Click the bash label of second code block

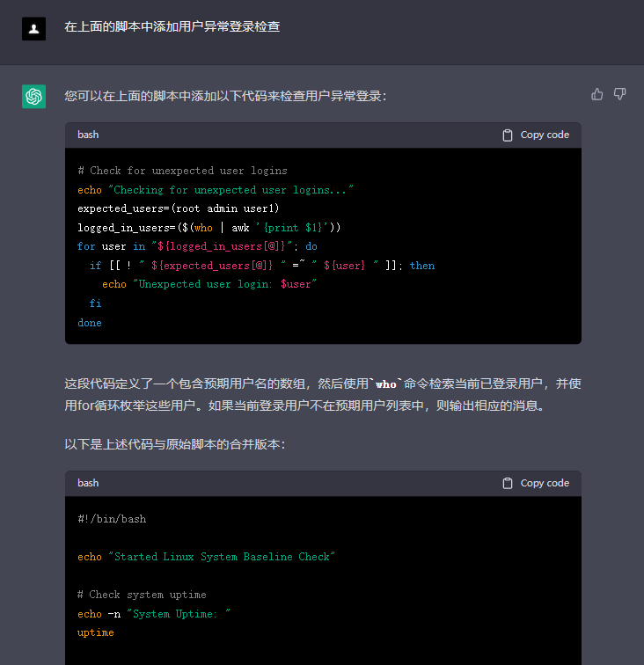tap(88, 484)
